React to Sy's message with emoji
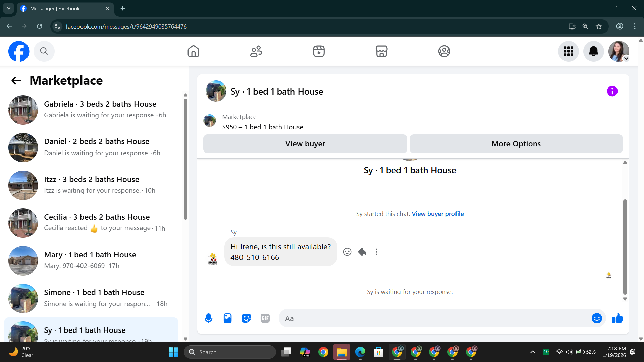This screenshot has height=362, width=644. tap(347, 252)
